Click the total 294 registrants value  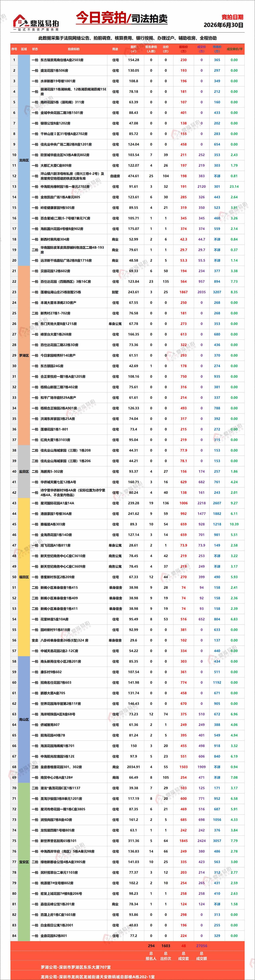(x=151, y=945)
